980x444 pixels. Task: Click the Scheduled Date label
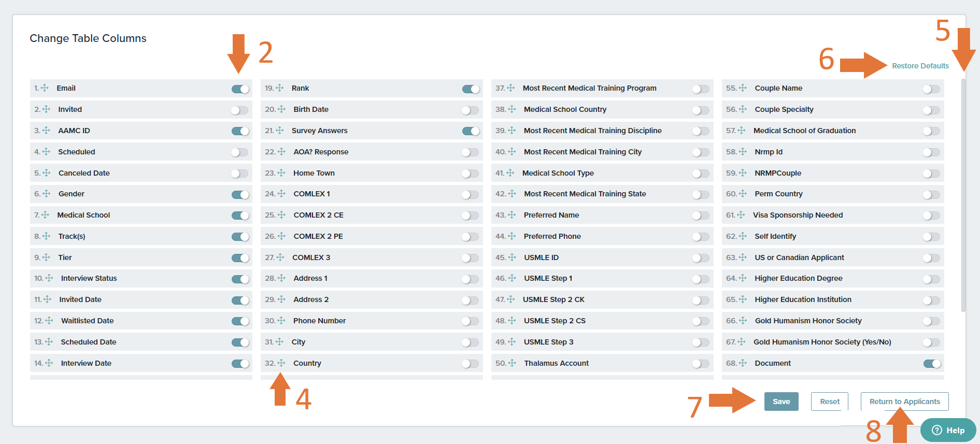[x=89, y=342]
